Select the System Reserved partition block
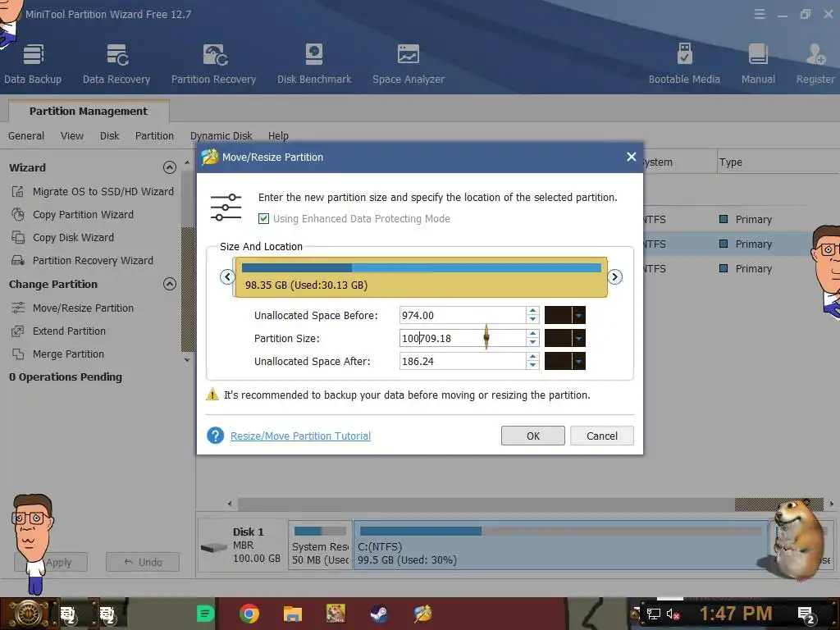Viewport: 840px width, 630px height. [x=321, y=546]
